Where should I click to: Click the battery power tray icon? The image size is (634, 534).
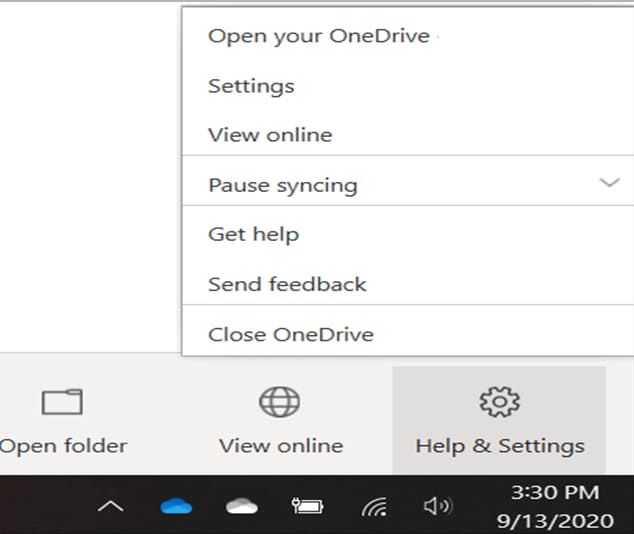[x=307, y=506]
